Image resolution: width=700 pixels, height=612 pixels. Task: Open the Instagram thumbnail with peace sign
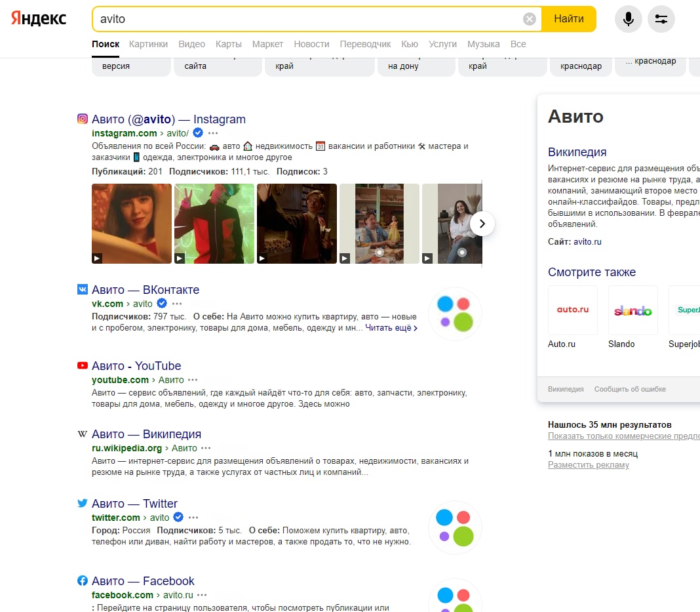[x=214, y=224]
